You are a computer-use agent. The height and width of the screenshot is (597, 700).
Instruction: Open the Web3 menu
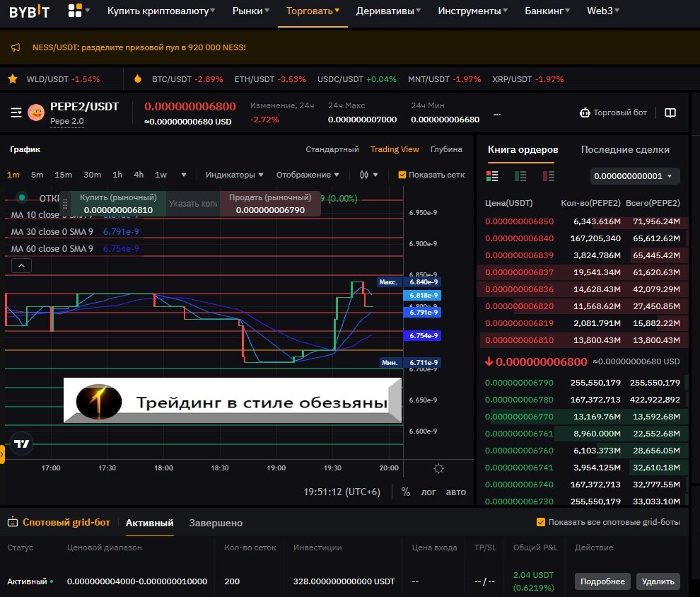[x=602, y=11]
